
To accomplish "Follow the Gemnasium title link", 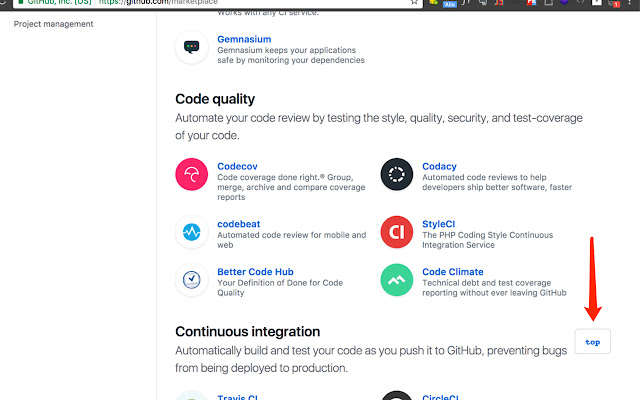I will [244, 39].
